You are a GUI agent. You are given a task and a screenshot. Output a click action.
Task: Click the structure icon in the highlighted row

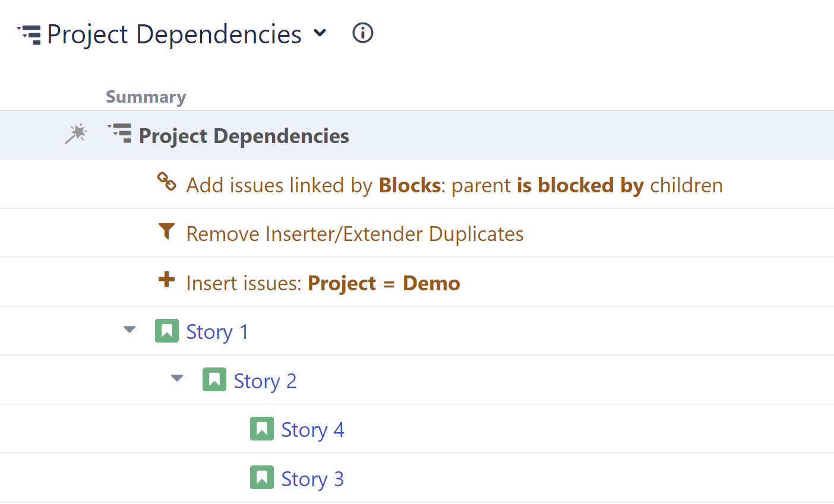pos(120,133)
